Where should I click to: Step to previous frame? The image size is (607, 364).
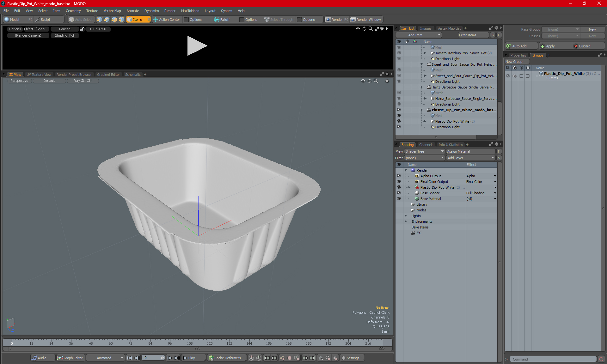click(137, 358)
